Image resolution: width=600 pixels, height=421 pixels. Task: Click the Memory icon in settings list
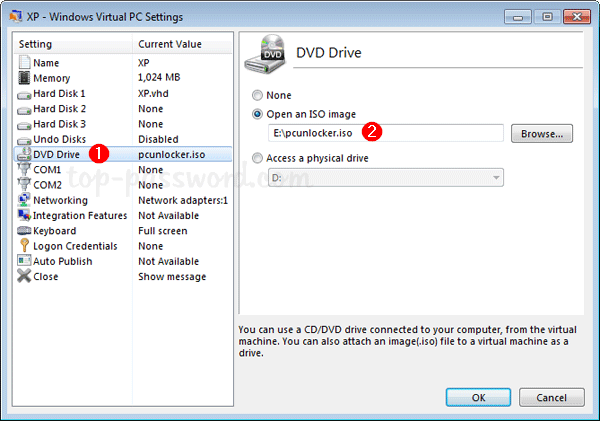click(x=24, y=78)
